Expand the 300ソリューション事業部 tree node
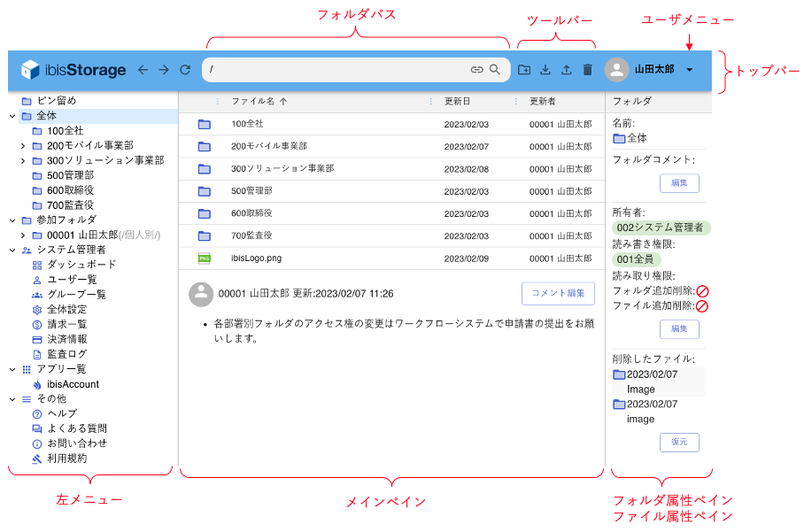804x532 pixels. coord(23,161)
